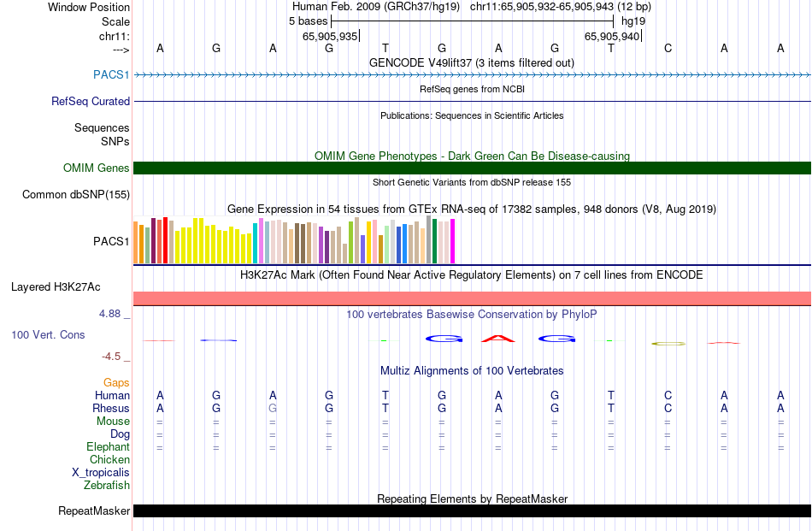The width and height of the screenshot is (812, 531).
Task: Select the X_tropicalis species row label
Action: pyautogui.click(x=101, y=473)
